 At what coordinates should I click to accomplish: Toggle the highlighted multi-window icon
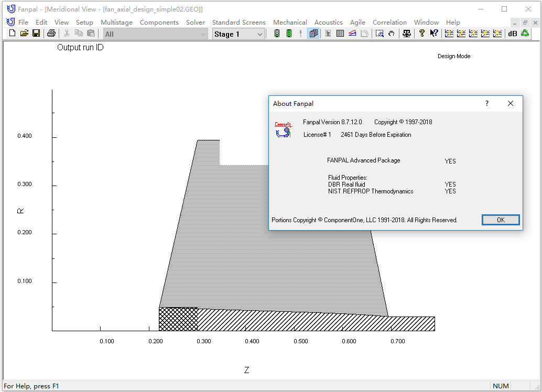coord(313,34)
